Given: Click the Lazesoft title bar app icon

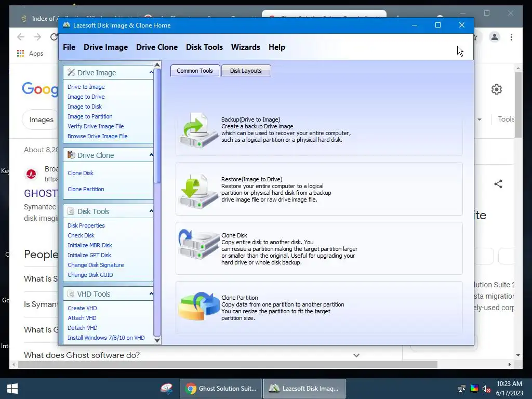Looking at the screenshot, I should [66, 25].
